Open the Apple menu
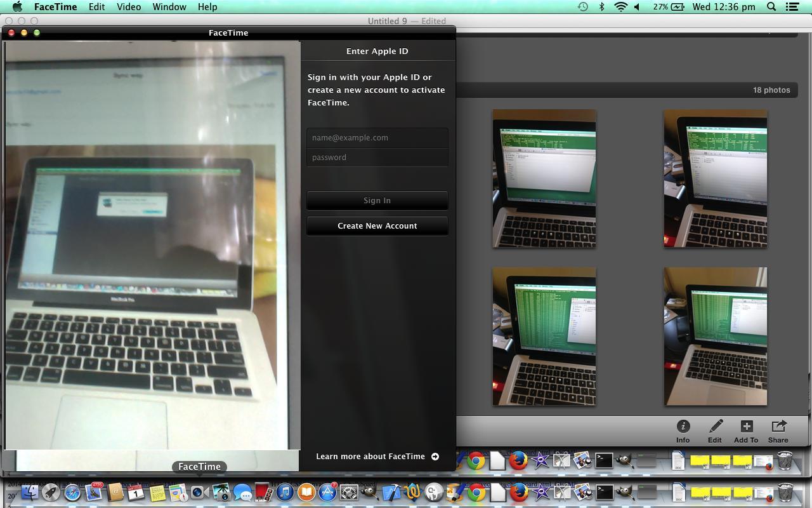Screen dimensions: 812x508 click(x=18, y=7)
